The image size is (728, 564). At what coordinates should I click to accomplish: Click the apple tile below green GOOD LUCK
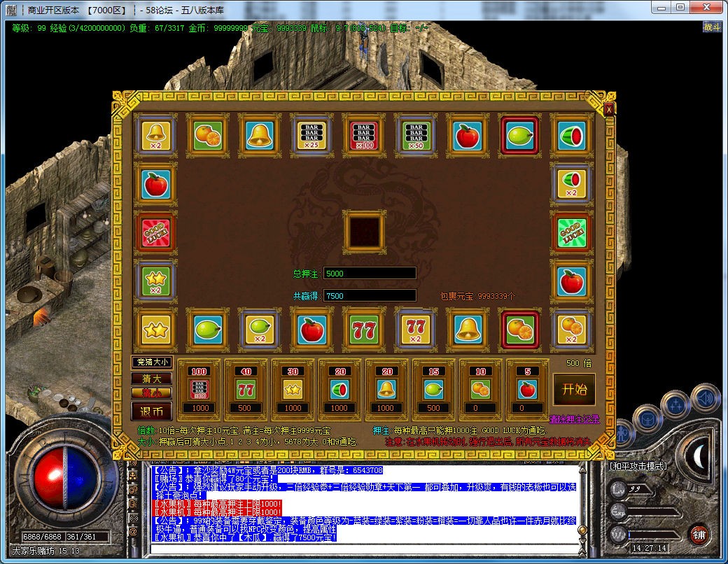pos(571,281)
